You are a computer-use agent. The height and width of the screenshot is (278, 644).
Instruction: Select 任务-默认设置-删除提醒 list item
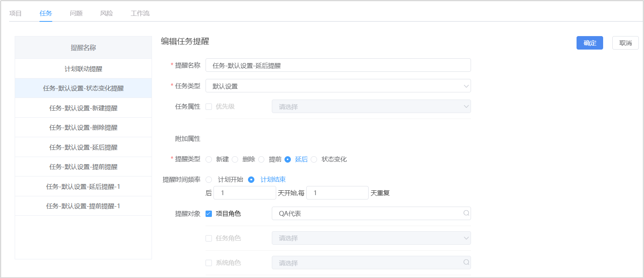[83, 128]
